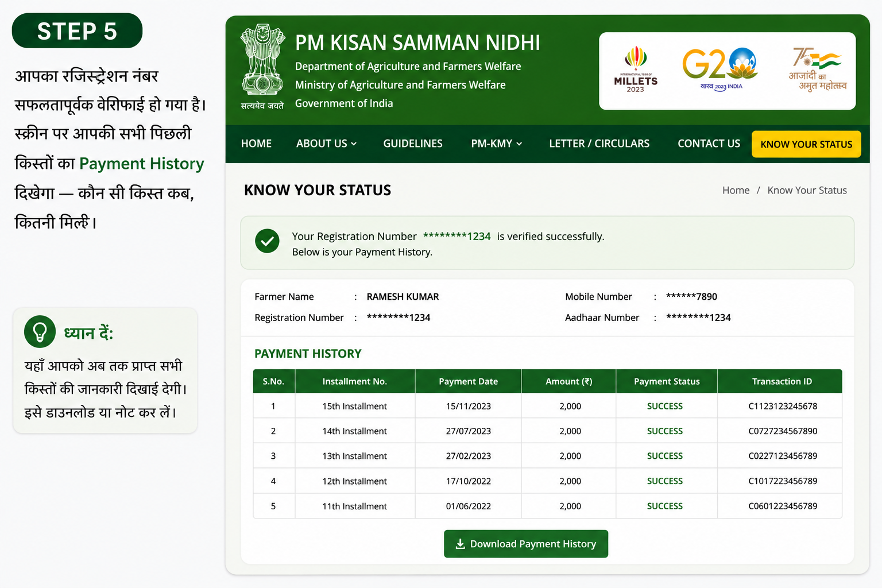
Task: Click the Payment Status column header
Action: pos(667,381)
